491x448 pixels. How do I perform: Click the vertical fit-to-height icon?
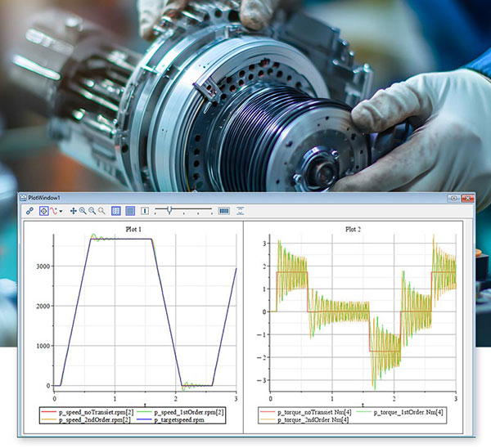[240, 211]
